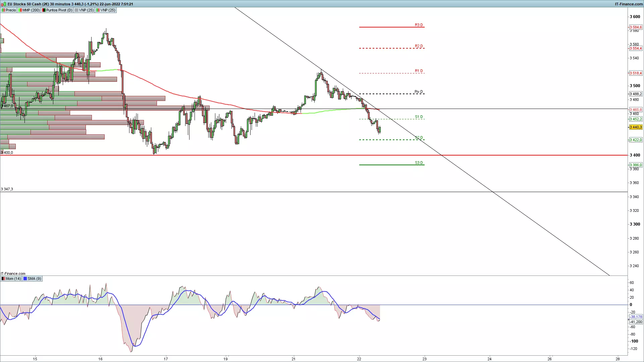Click date label 26 on time axis
This screenshot has width=644, height=362.
550,359
